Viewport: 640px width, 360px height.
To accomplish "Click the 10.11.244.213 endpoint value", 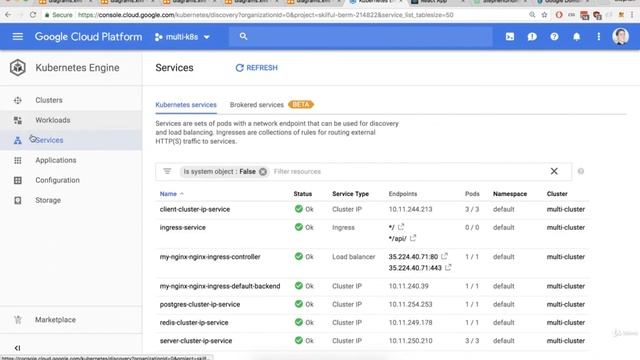I will coord(410,209).
